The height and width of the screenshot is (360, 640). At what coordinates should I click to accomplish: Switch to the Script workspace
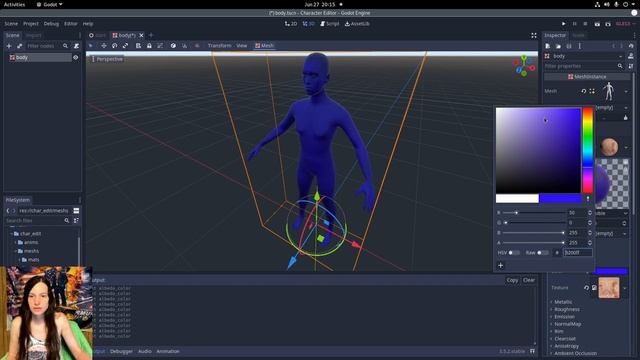click(x=330, y=24)
